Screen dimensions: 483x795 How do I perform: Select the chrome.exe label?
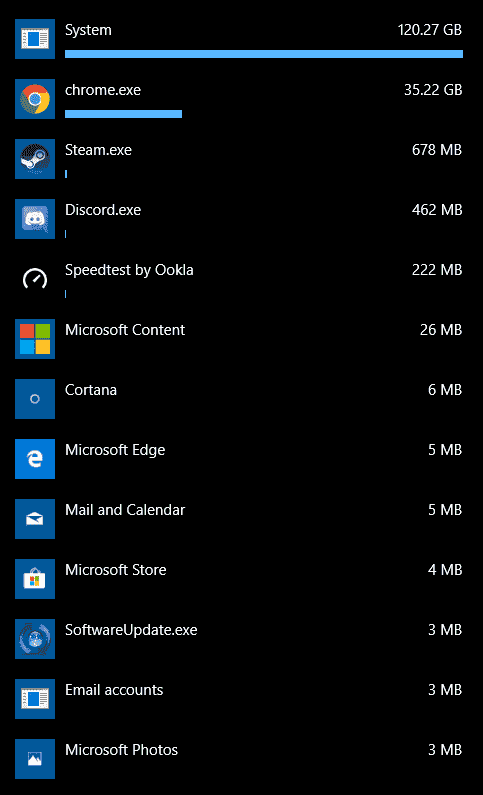[x=103, y=90]
